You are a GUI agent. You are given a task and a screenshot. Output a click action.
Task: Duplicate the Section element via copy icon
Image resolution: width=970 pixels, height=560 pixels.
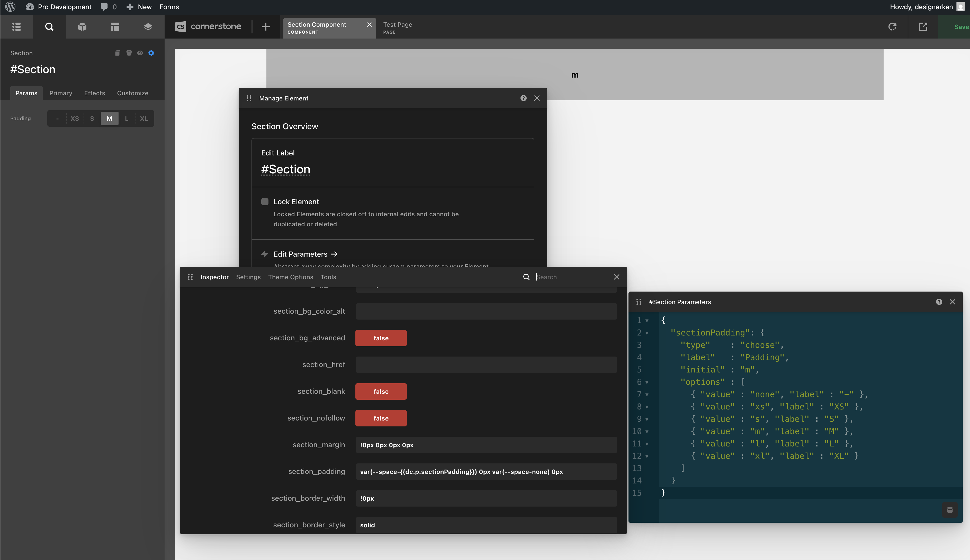(x=118, y=53)
